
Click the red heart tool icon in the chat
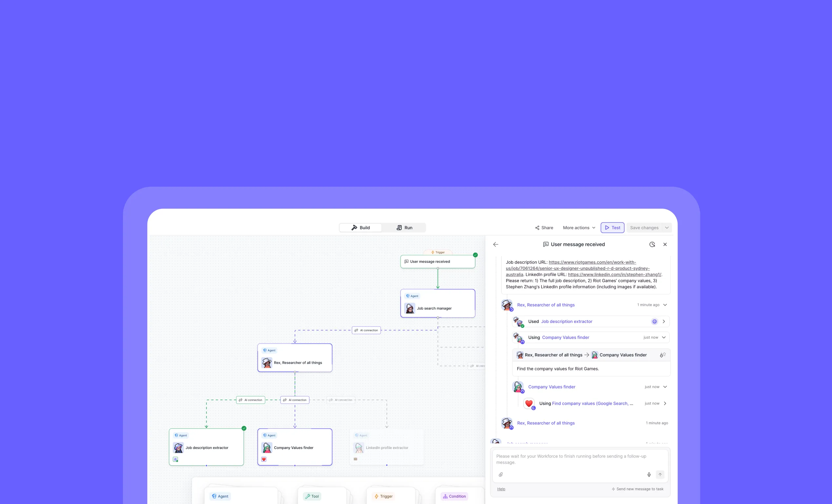click(529, 403)
